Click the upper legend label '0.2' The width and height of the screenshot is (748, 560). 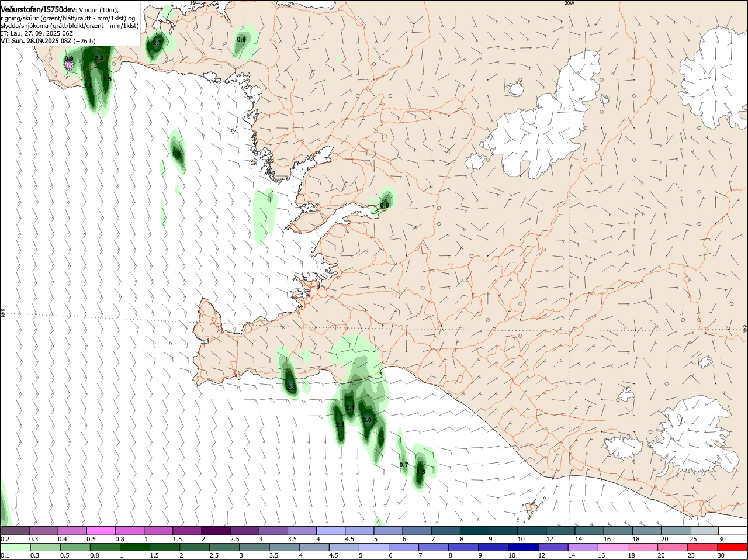click(5, 539)
